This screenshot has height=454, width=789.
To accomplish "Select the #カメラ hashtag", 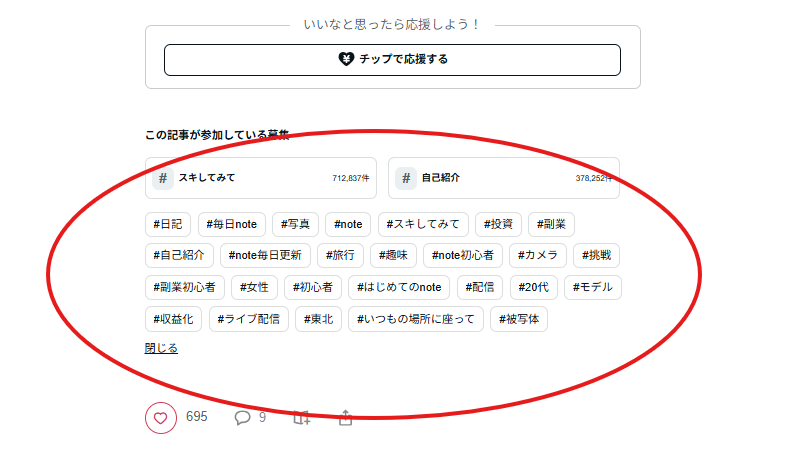I will [x=540, y=256].
